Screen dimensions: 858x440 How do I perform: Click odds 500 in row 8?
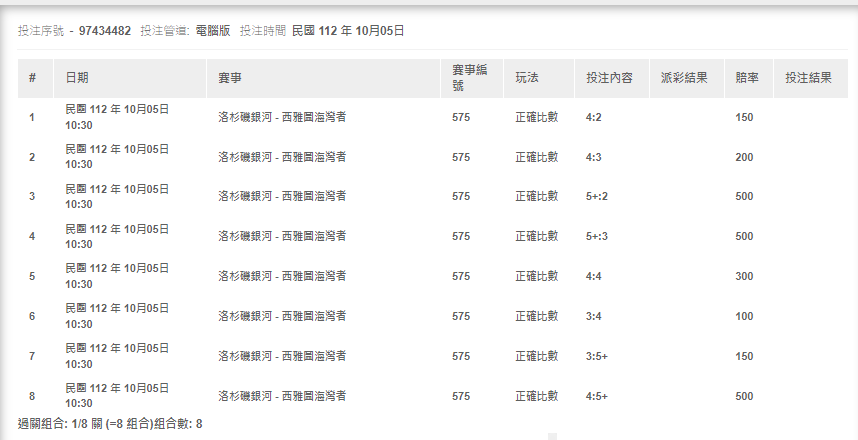pyautogui.click(x=744, y=396)
